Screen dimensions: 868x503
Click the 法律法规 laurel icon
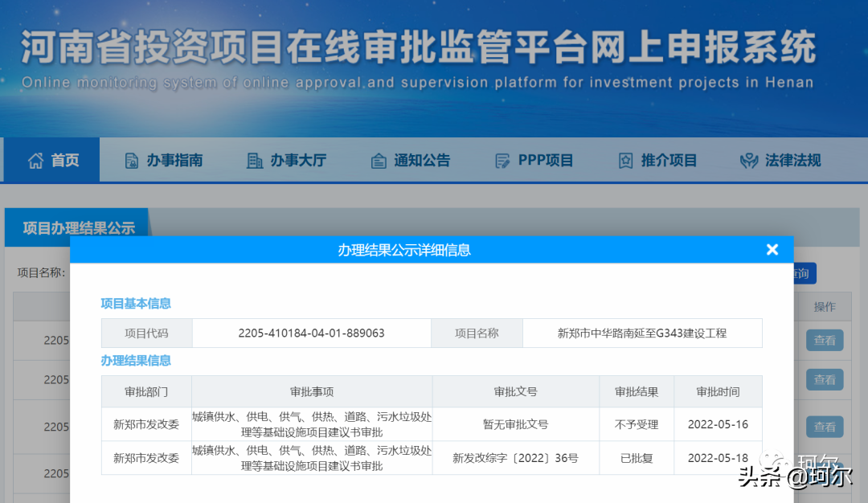(x=749, y=161)
